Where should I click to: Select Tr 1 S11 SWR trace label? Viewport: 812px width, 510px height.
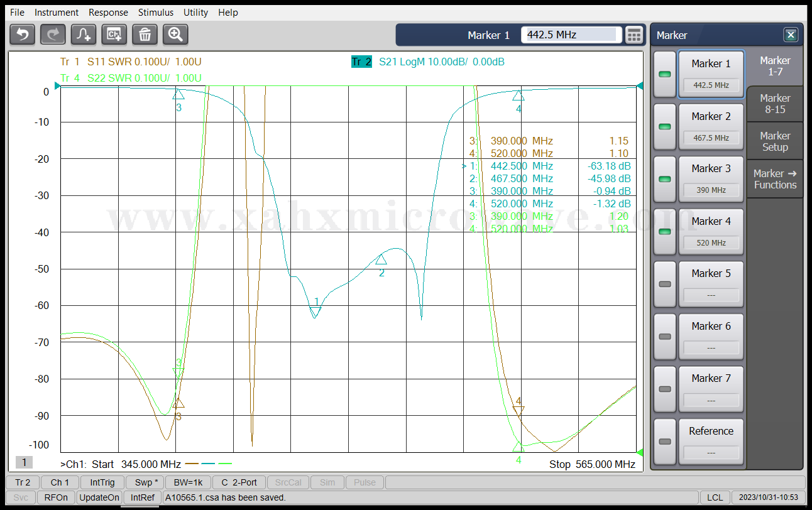click(131, 62)
